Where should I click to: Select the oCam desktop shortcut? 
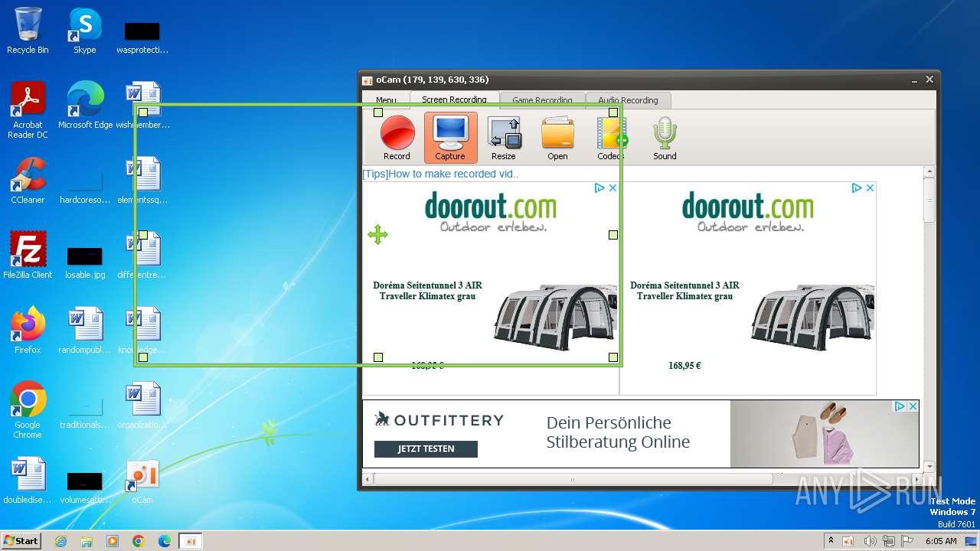coord(142,481)
